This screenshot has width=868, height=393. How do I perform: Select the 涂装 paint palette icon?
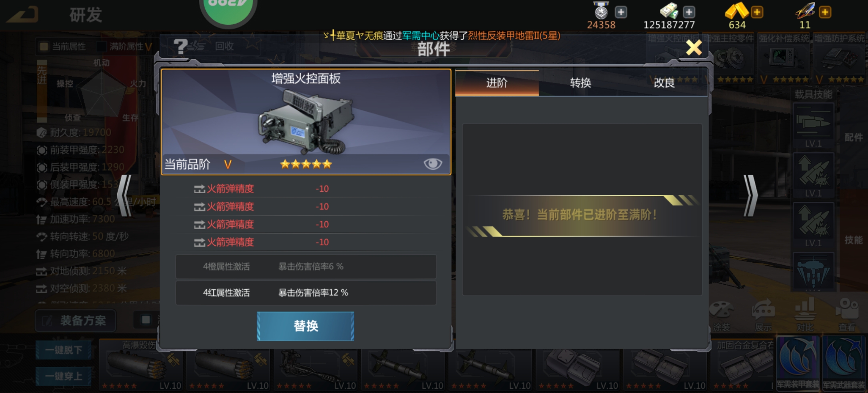click(722, 315)
